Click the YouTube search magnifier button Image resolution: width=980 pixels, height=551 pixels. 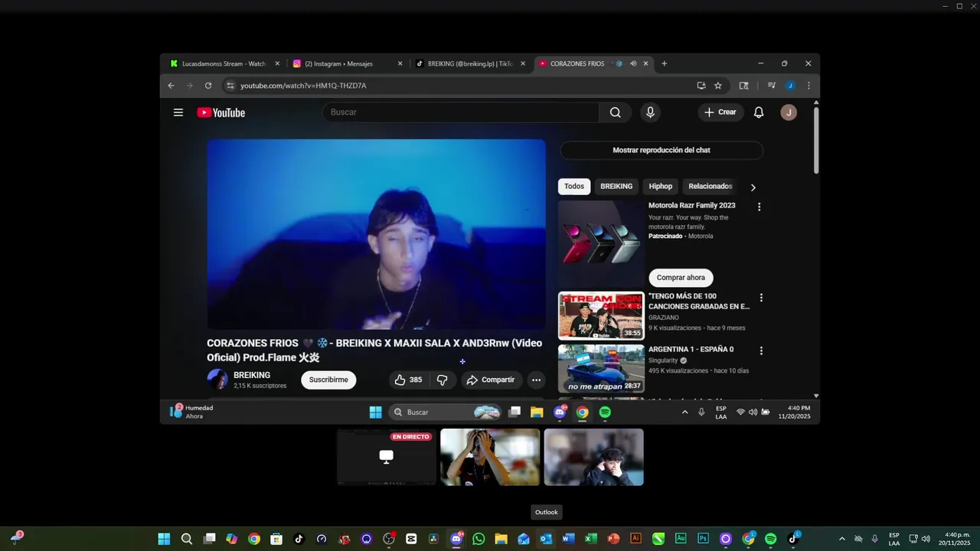click(615, 112)
